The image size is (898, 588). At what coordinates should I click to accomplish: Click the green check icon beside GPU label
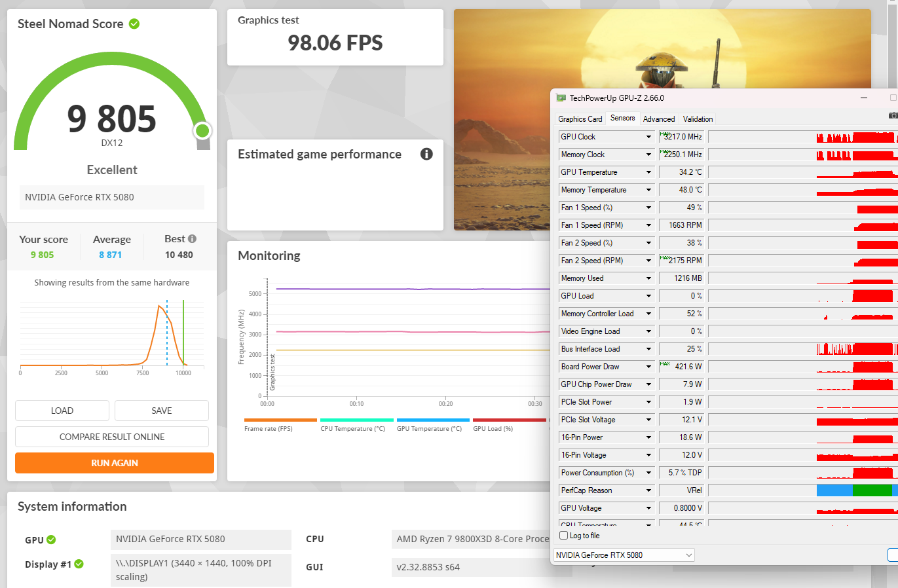(x=51, y=540)
